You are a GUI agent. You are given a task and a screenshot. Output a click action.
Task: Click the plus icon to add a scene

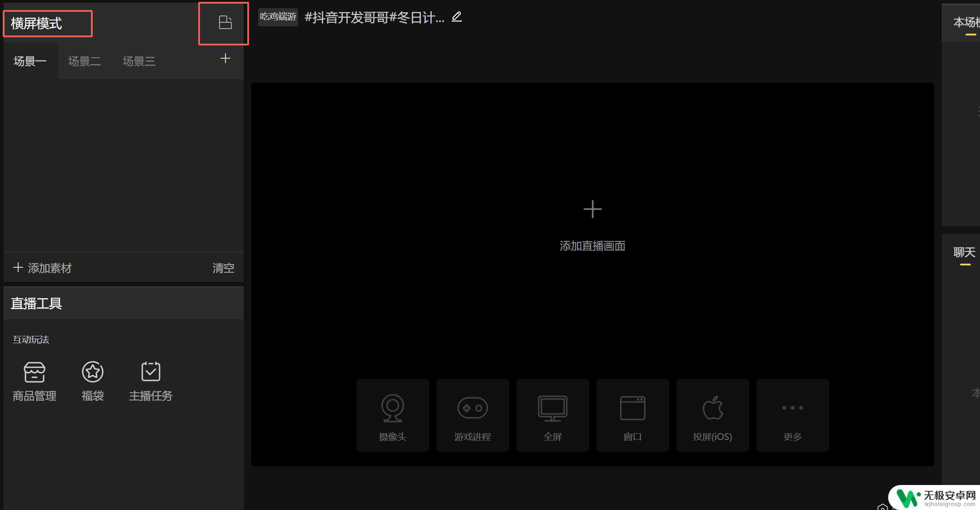225,58
